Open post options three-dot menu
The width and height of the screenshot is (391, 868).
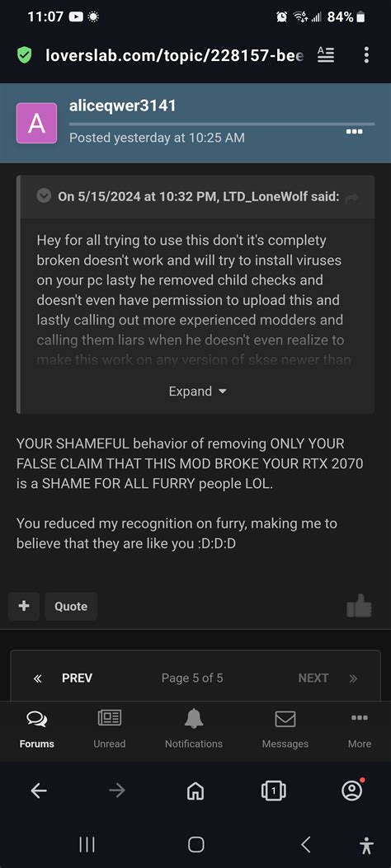coord(353,132)
